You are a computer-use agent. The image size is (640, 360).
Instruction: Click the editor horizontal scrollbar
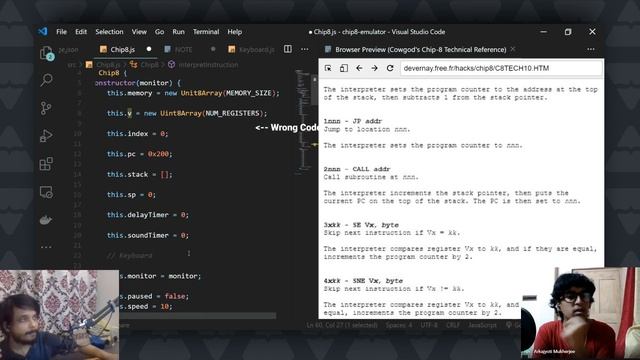tap(199, 316)
